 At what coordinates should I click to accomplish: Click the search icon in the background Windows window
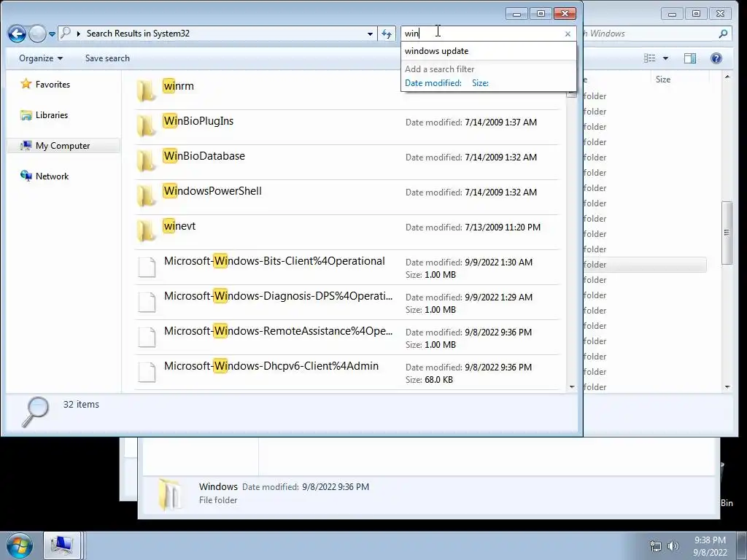723,34
